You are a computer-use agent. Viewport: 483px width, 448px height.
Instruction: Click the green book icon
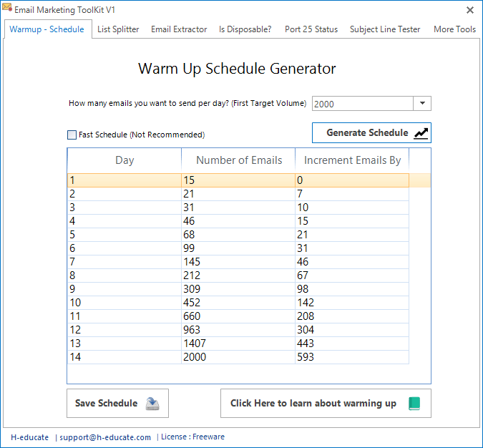click(414, 404)
